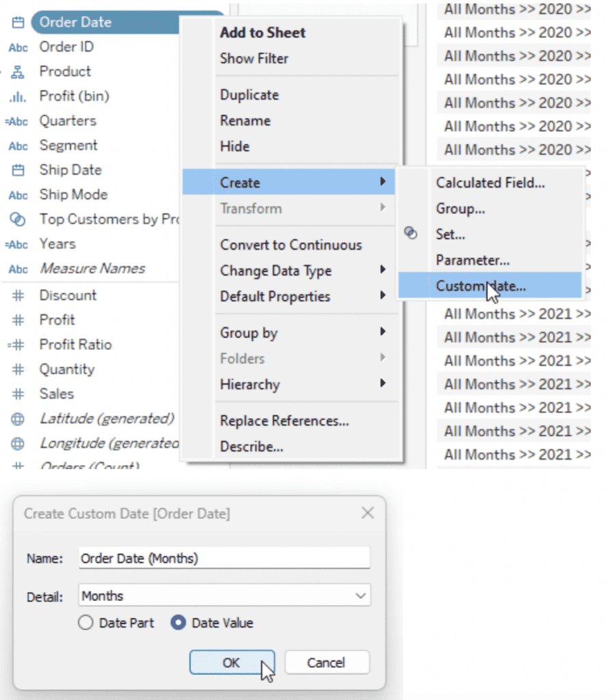
Task: Select the Date Part radio button
Action: coord(85,623)
